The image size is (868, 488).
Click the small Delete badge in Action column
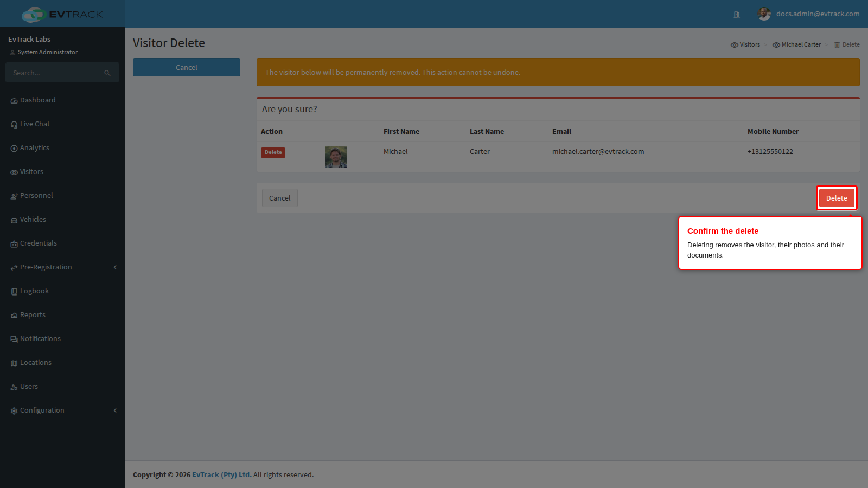(273, 152)
